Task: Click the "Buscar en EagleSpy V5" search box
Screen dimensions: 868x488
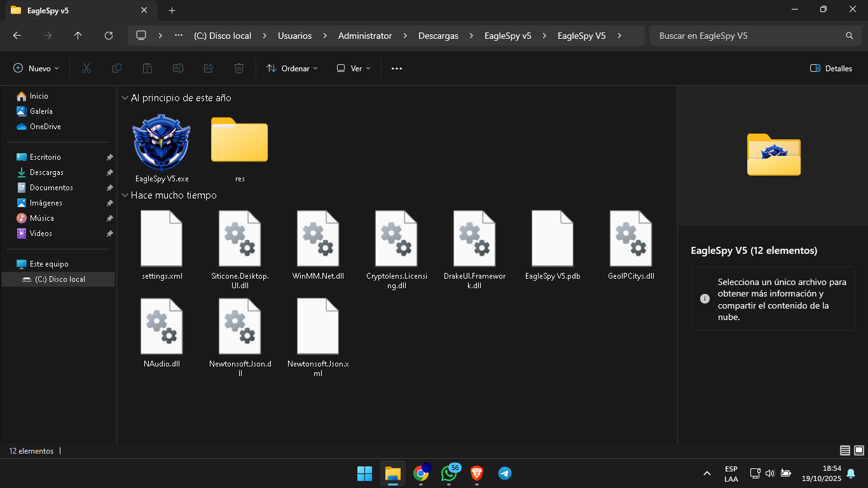Action: [747, 36]
